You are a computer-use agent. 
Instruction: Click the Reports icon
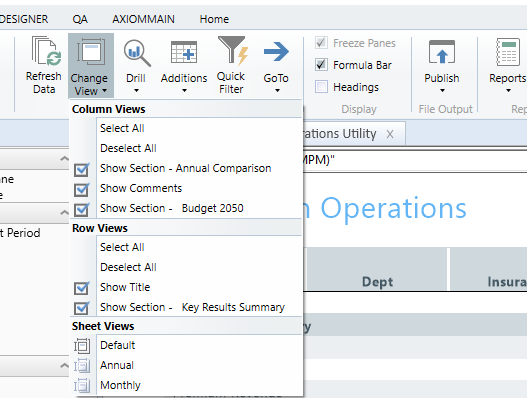[508, 52]
